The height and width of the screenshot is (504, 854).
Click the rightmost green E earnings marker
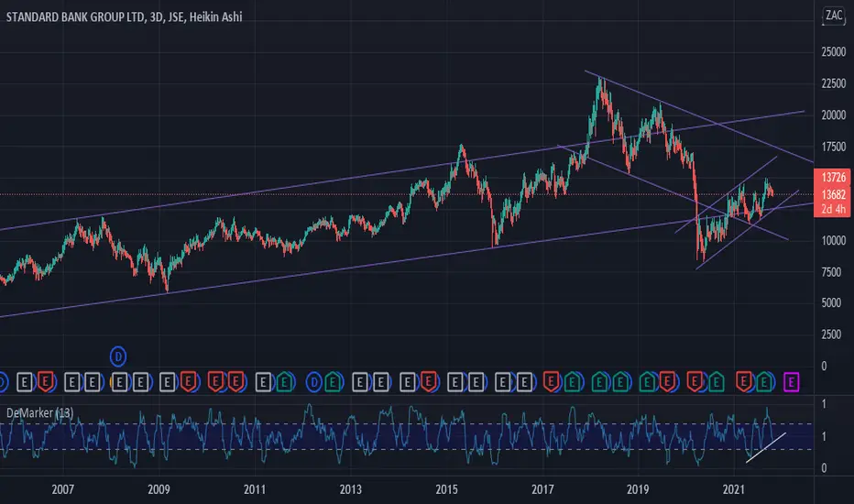point(765,382)
